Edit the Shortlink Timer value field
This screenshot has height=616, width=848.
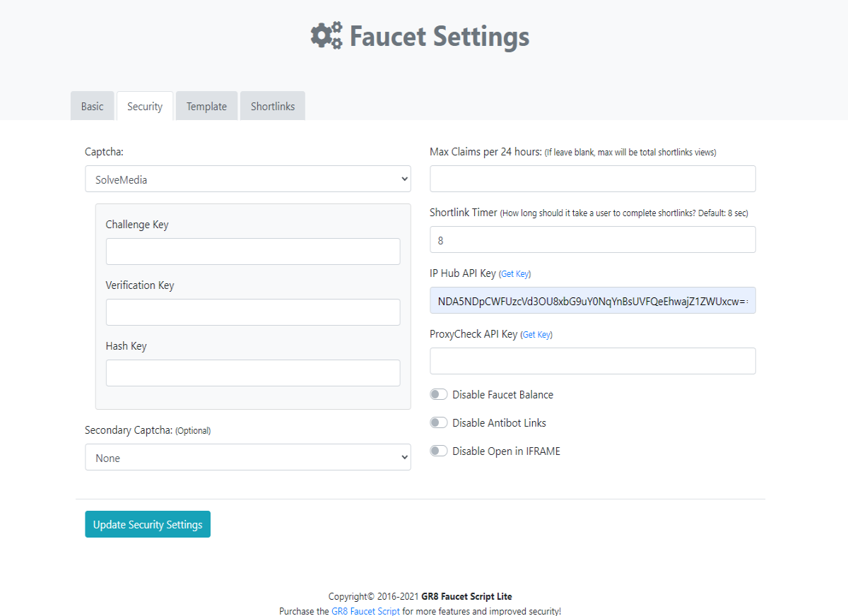593,239
